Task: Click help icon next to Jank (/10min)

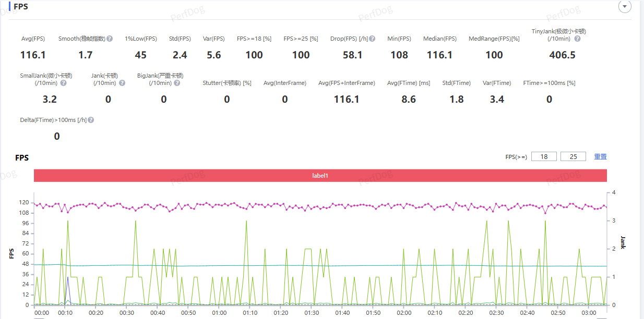Action: pos(122,83)
